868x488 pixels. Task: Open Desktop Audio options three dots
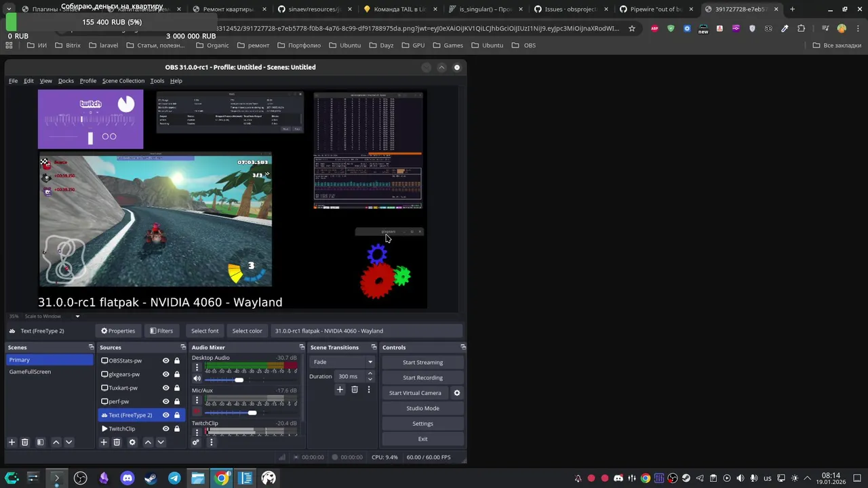(197, 367)
